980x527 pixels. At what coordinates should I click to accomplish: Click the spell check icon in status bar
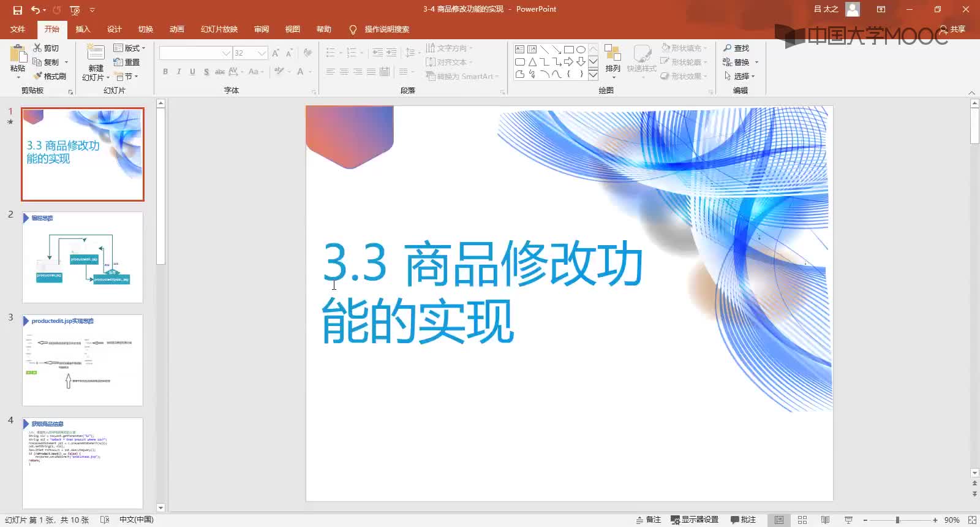[x=105, y=520]
